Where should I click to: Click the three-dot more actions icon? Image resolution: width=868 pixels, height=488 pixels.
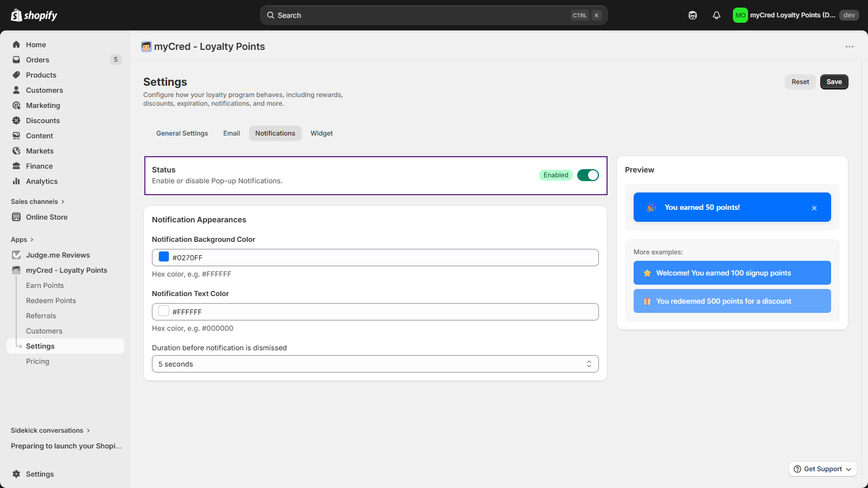tap(849, 47)
